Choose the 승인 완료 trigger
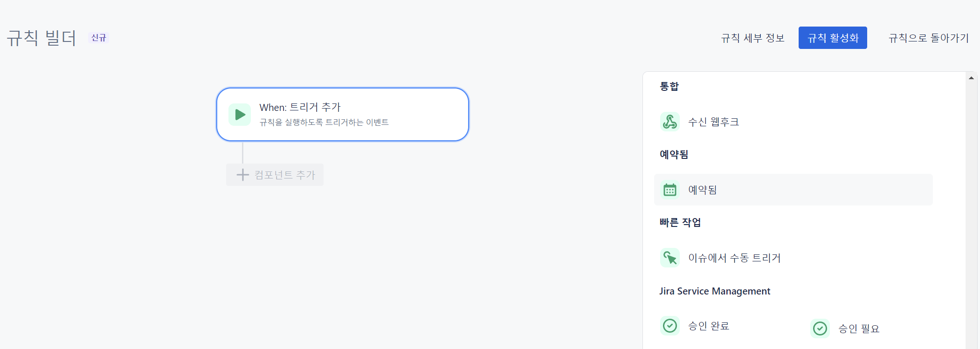 point(709,326)
